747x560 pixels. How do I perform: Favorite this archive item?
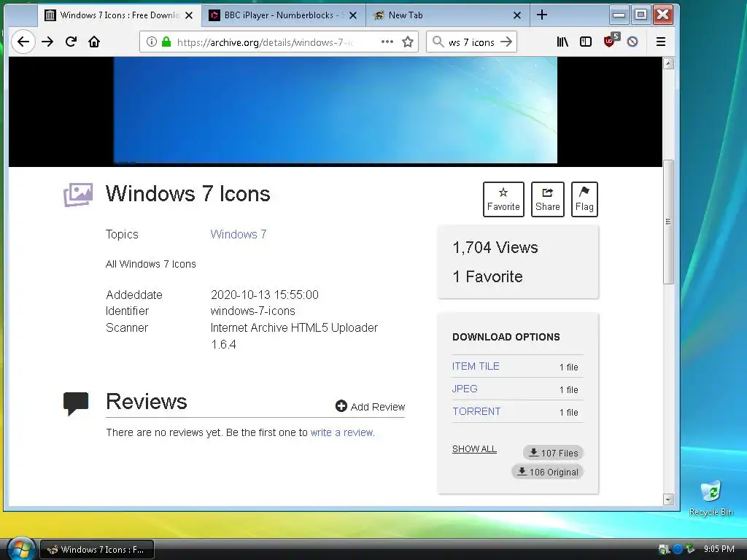click(x=503, y=199)
